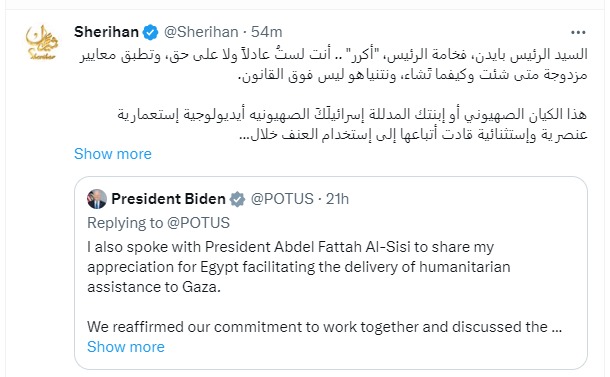Viewport: 610px width, 377px height.
Task: Click the @POTUS mention after Replying to
Action: click(x=198, y=223)
